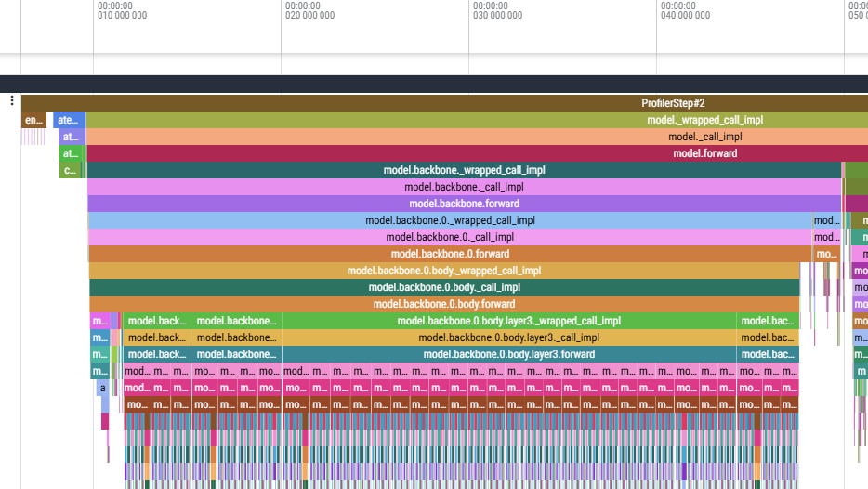Viewport: 868px width, 489px height.
Task: Click the model.backbone.0.body.forward slice
Action: tap(444, 304)
